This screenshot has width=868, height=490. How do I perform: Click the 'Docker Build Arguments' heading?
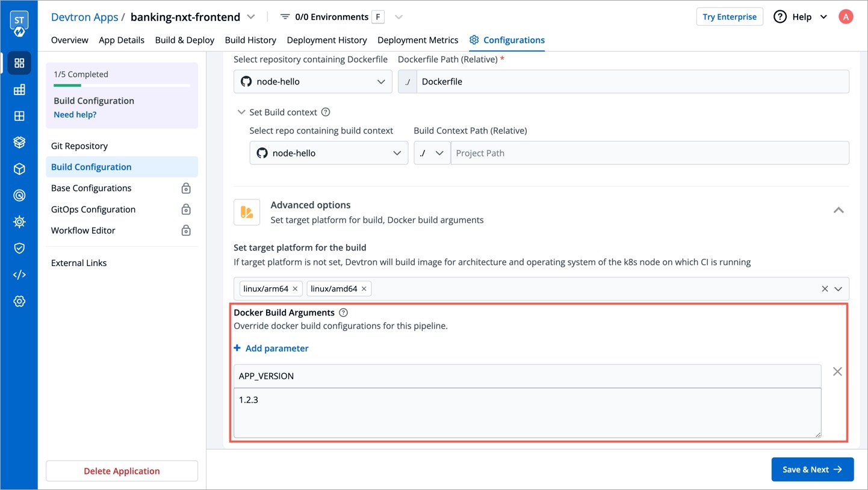point(284,312)
